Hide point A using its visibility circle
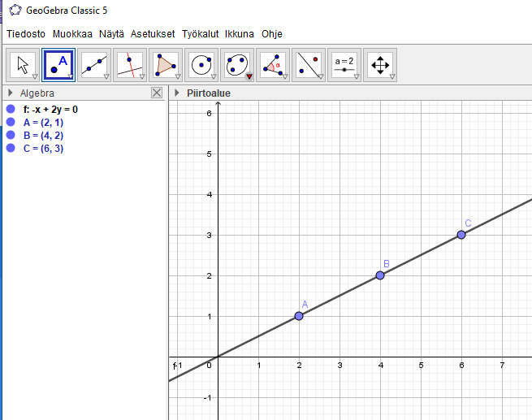This screenshot has width=532, height=420. (11, 122)
